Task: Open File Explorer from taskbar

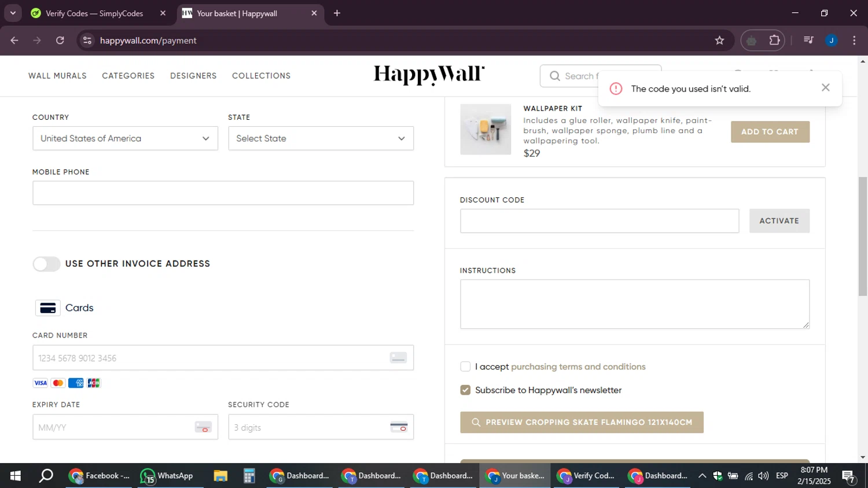Action: (220, 476)
